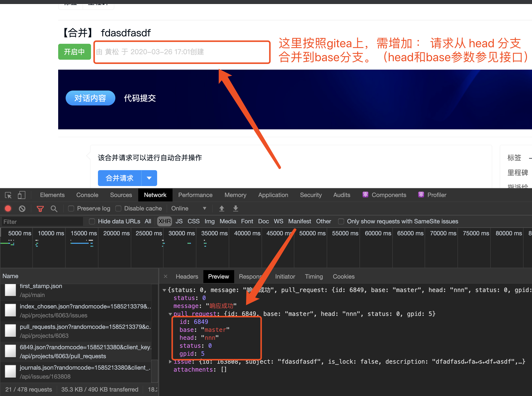This screenshot has width=532, height=396.
Task: Show request Headers tab
Action: click(187, 277)
